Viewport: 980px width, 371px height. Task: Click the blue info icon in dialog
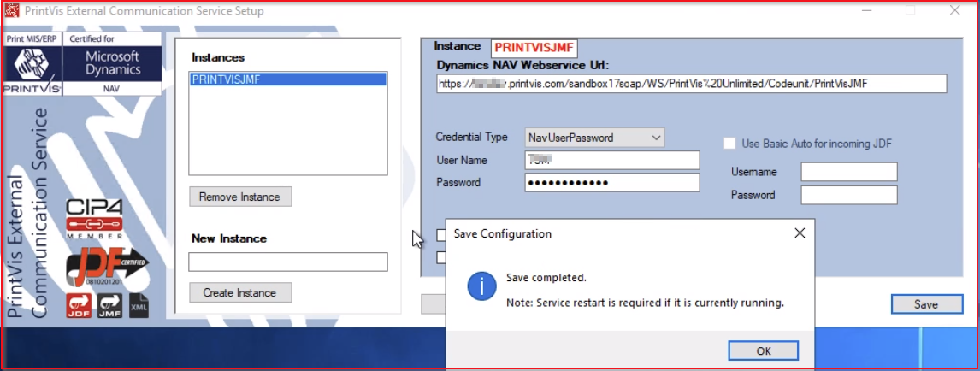pos(481,288)
